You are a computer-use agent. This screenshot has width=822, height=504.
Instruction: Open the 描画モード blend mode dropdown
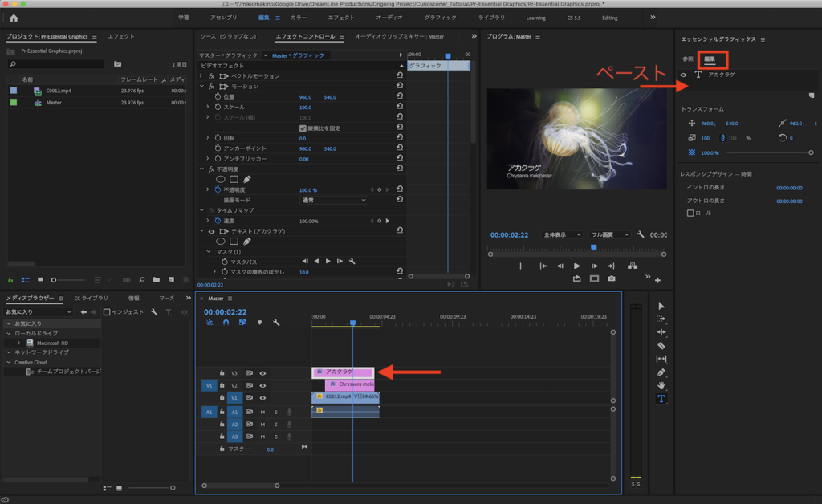[x=333, y=200]
